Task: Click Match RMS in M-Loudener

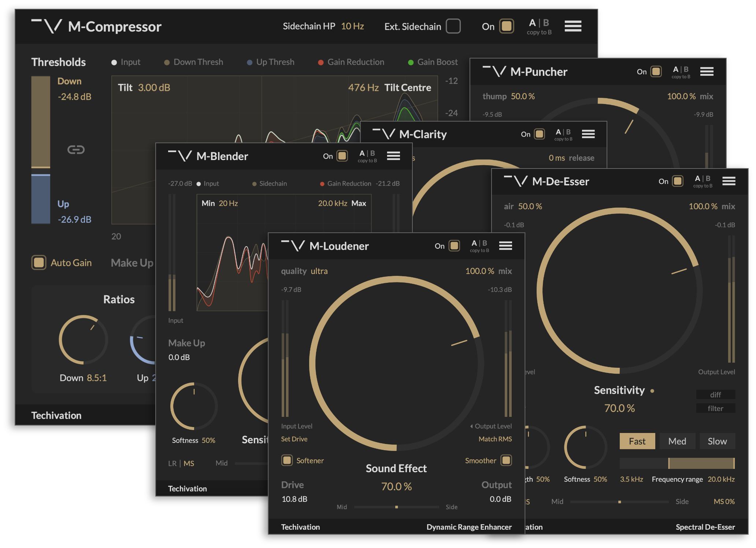Action: click(x=495, y=439)
